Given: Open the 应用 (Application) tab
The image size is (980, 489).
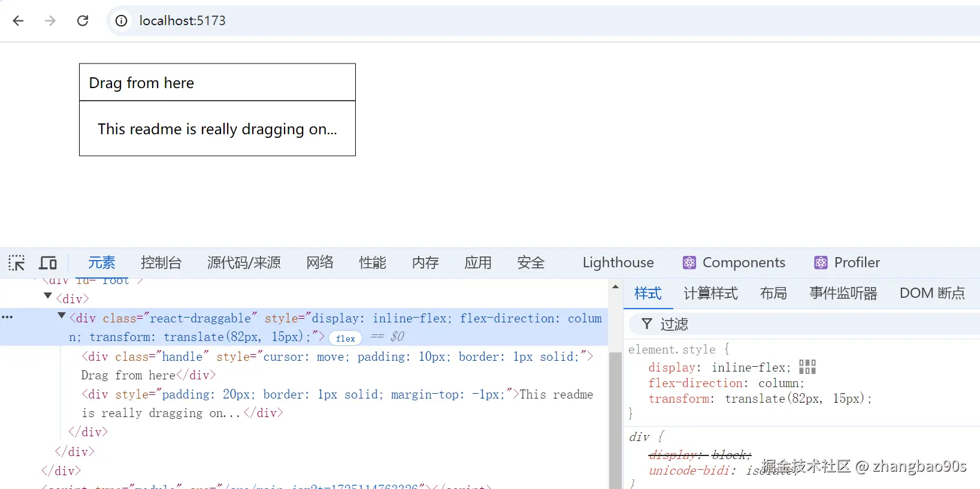Looking at the screenshot, I should coord(478,262).
